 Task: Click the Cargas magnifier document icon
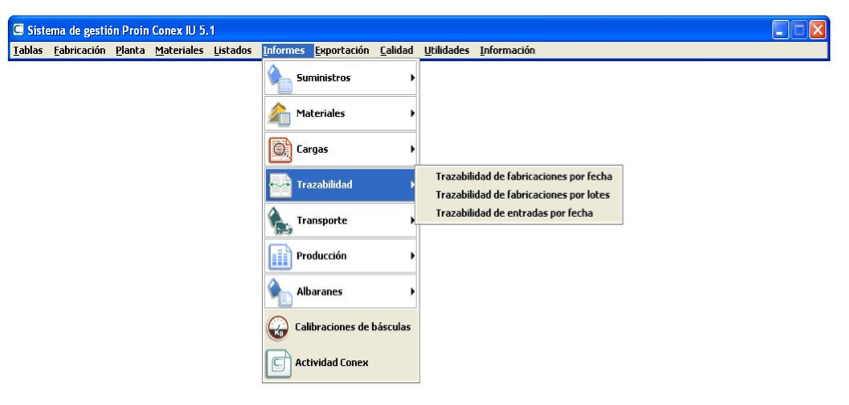tap(280, 150)
